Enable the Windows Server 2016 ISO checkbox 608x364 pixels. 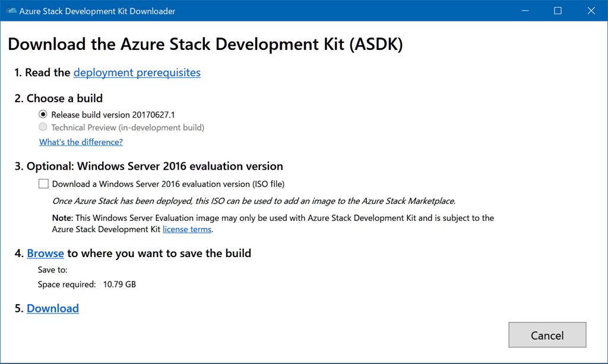tap(43, 184)
